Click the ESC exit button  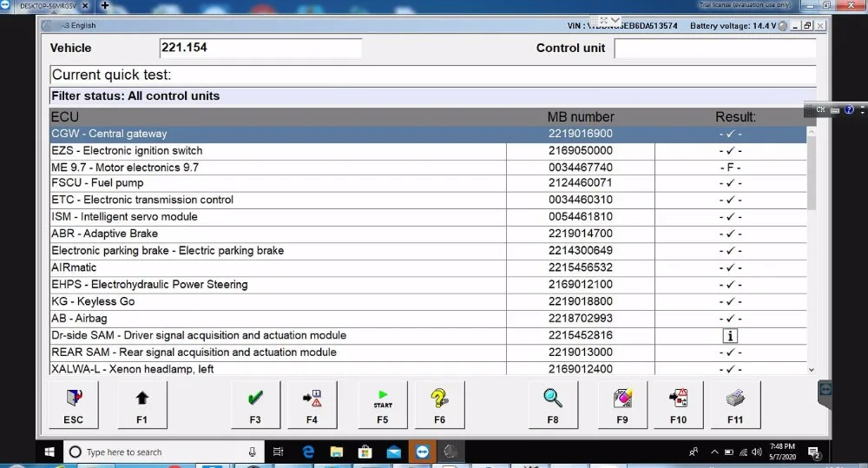[74, 405]
